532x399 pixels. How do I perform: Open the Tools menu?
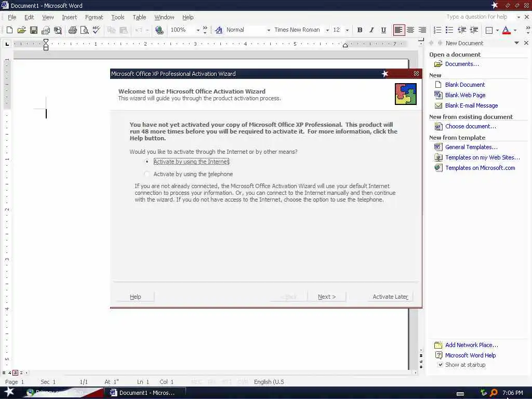(x=118, y=17)
